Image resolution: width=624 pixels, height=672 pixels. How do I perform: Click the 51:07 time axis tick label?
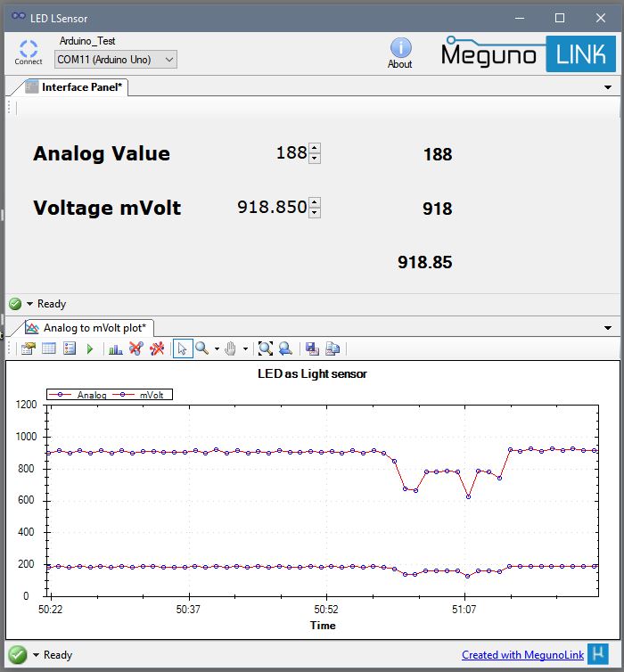coord(464,610)
